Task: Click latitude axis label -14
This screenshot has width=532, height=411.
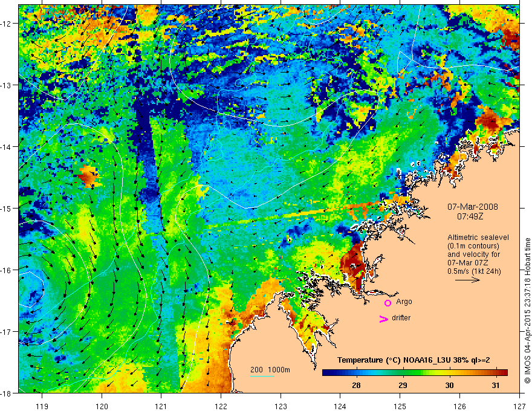Action: point(7,147)
